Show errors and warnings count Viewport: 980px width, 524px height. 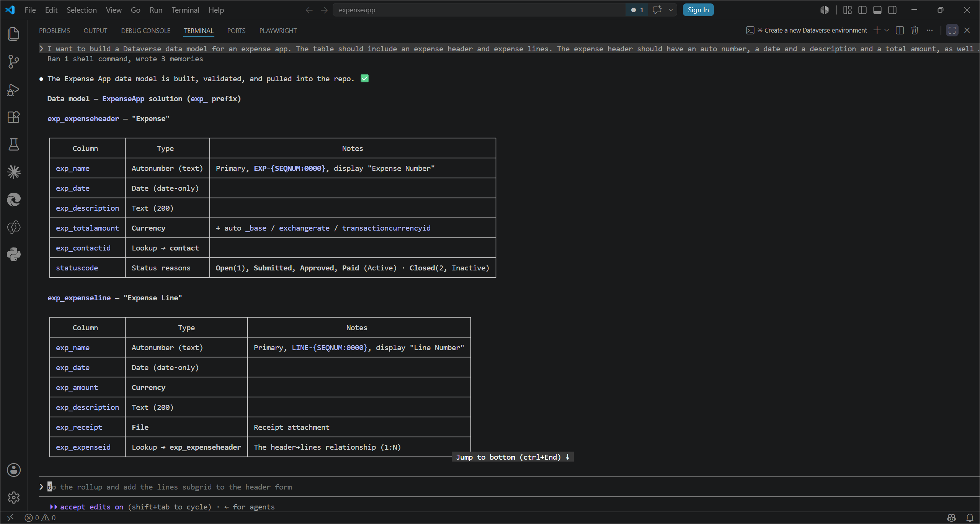click(x=40, y=518)
